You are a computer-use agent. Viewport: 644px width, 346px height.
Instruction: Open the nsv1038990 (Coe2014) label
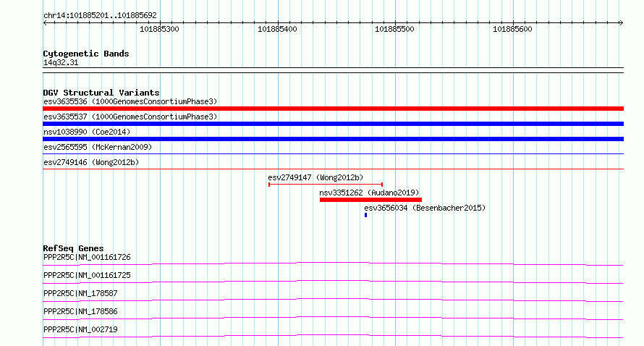(x=87, y=132)
